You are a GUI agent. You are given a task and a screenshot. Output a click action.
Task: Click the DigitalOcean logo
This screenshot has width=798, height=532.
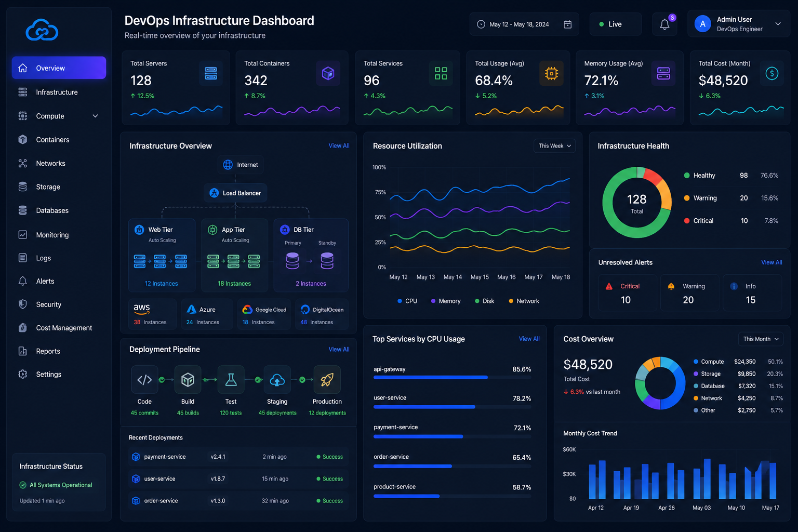pyautogui.click(x=305, y=310)
